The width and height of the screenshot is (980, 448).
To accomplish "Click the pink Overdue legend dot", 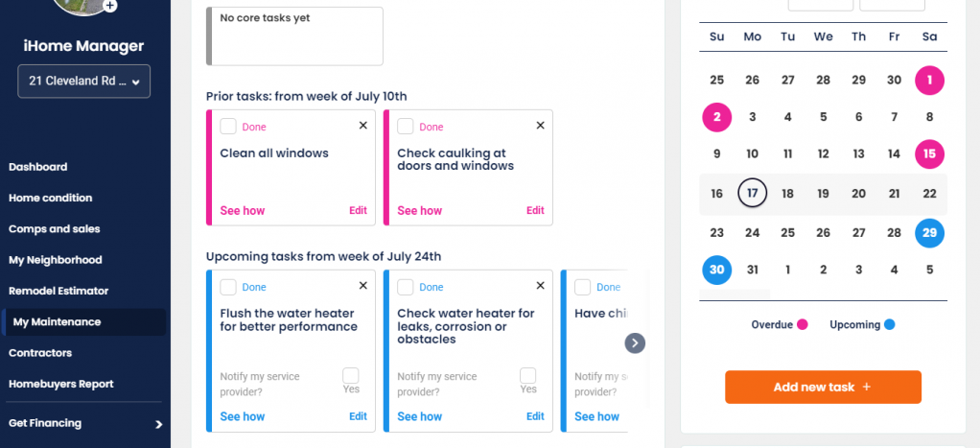I will 803,325.
